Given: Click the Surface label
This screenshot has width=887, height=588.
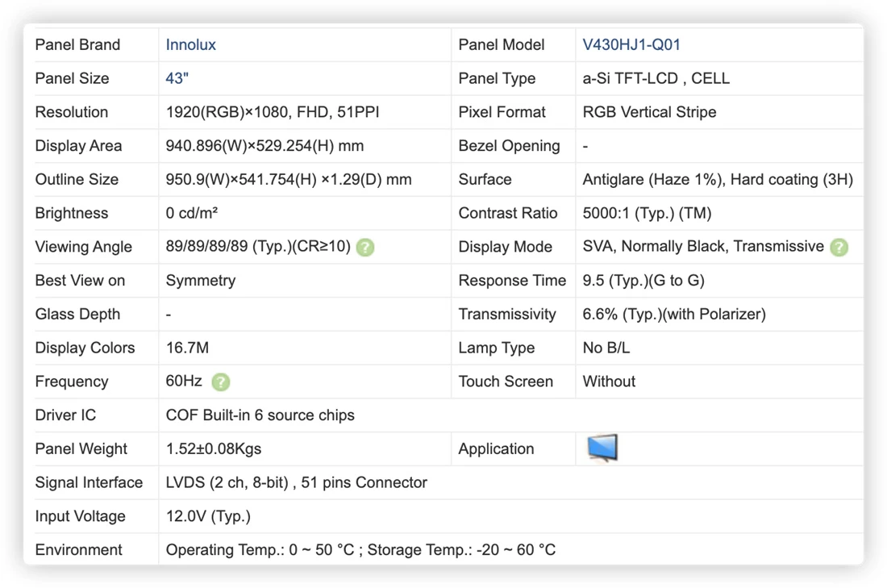Looking at the screenshot, I should pos(485,179).
